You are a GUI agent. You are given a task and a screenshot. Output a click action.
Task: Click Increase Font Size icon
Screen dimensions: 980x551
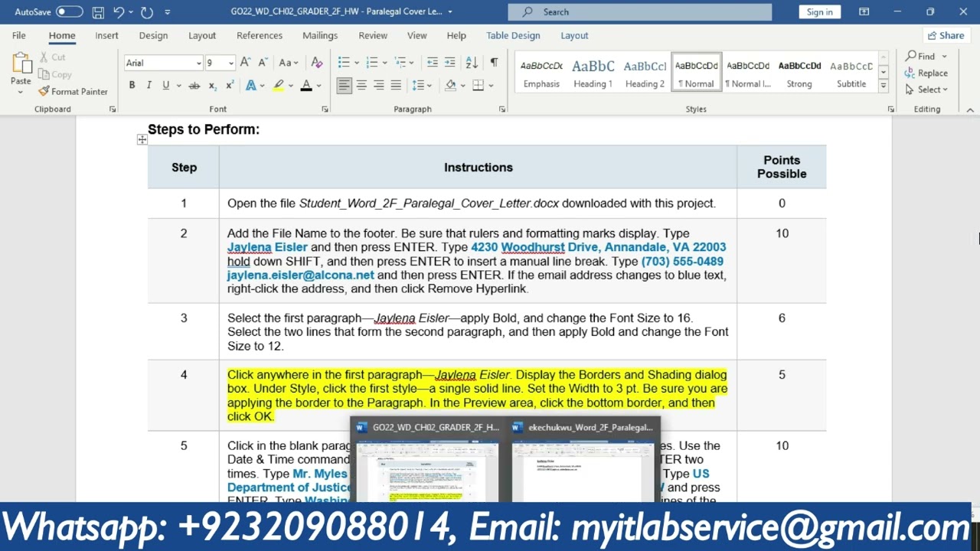(x=245, y=63)
